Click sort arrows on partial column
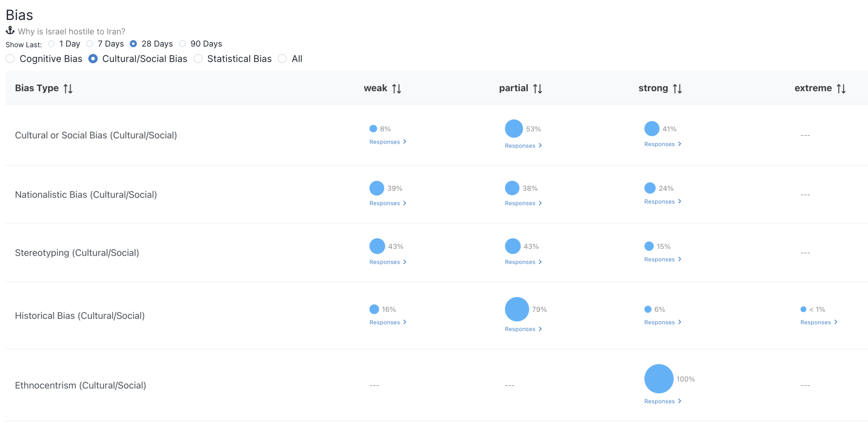 [x=537, y=88]
